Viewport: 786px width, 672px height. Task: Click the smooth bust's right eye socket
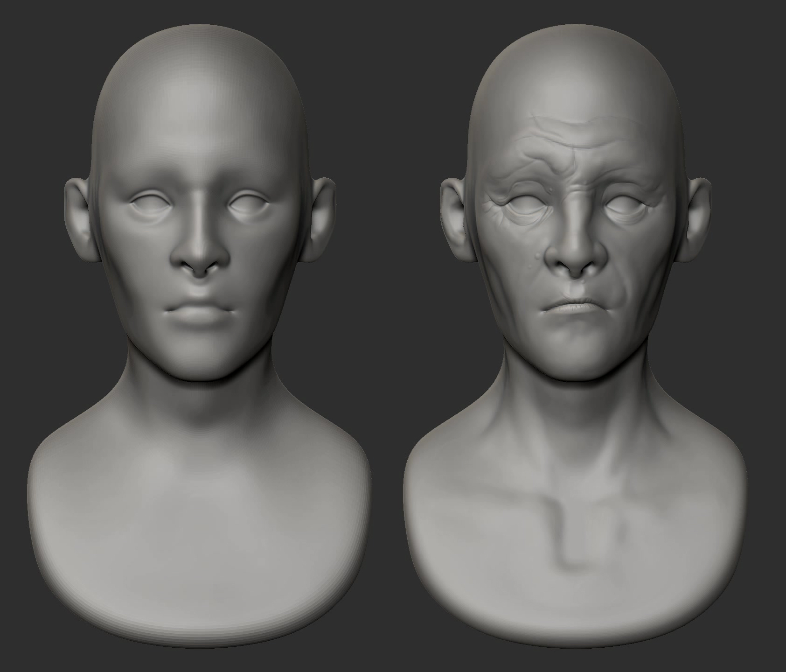(248, 203)
